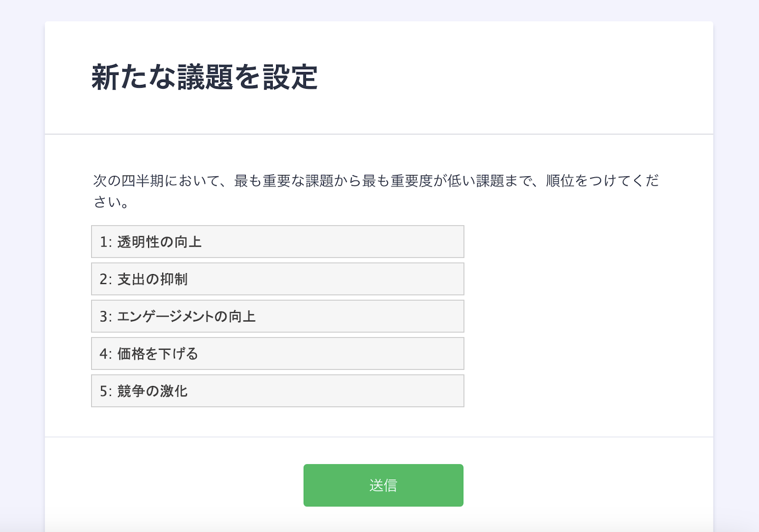This screenshot has width=759, height=532.
Task: Click the number "1:" rank label
Action: click(105, 242)
